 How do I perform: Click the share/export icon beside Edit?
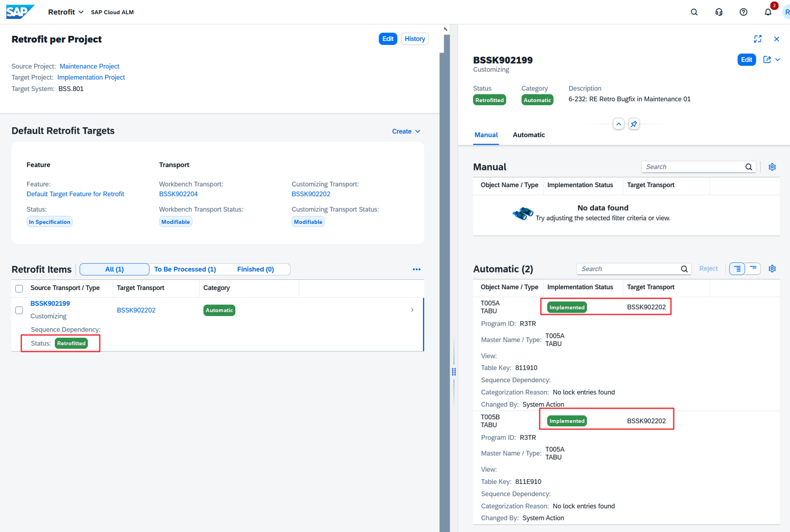(767, 60)
